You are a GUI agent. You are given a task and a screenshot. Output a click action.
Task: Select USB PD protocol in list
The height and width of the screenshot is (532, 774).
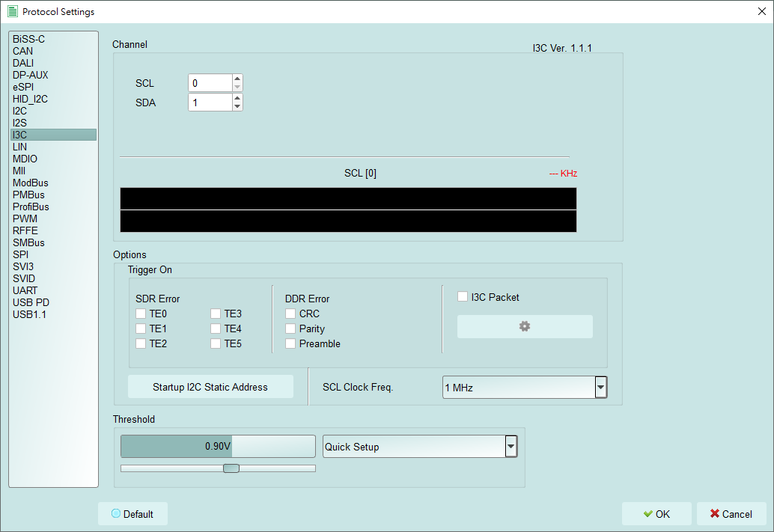pos(53,302)
